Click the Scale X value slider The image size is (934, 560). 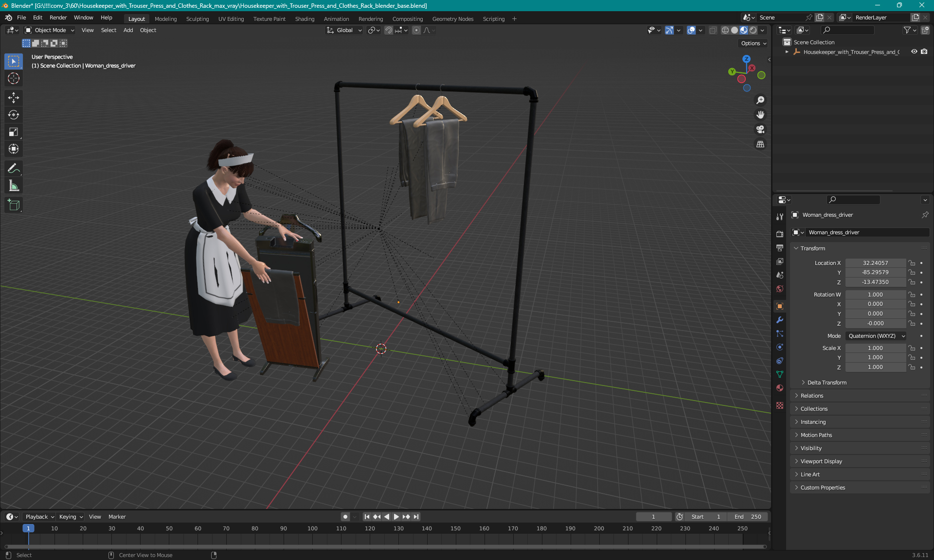click(875, 348)
